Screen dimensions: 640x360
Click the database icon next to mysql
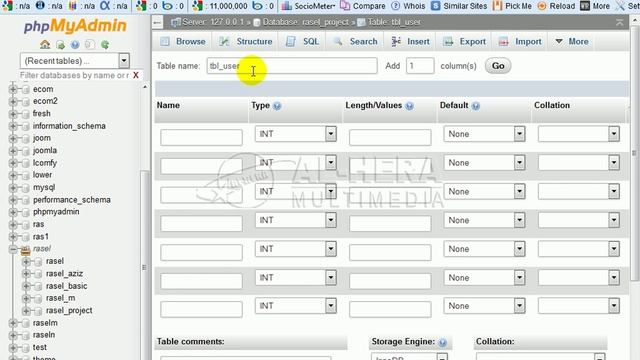(26, 187)
